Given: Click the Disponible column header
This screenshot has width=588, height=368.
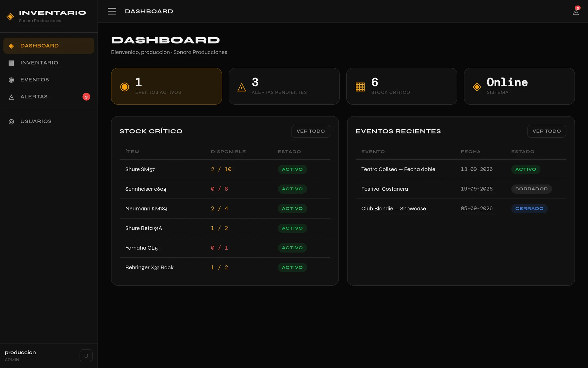Looking at the screenshot, I should pos(228,152).
